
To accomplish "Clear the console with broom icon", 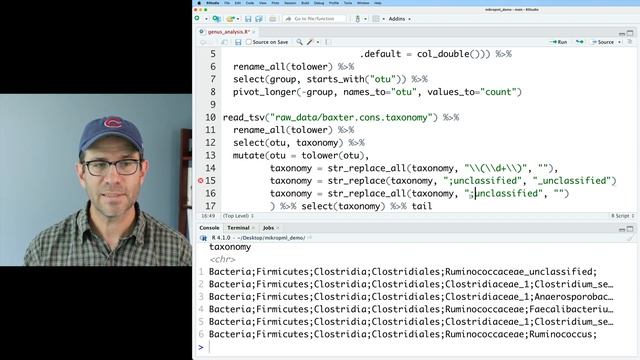I will click(x=630, y=238).
